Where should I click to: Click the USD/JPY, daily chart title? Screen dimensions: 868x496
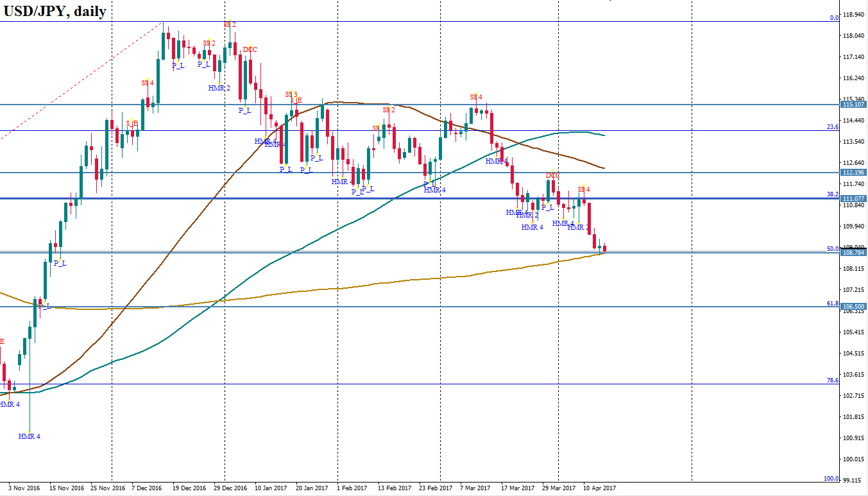tap(56, 11)
